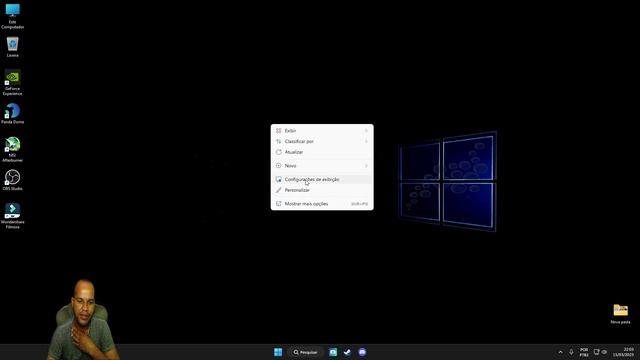Open POR PTB2 keyboard language switcher

coord(584,352)
